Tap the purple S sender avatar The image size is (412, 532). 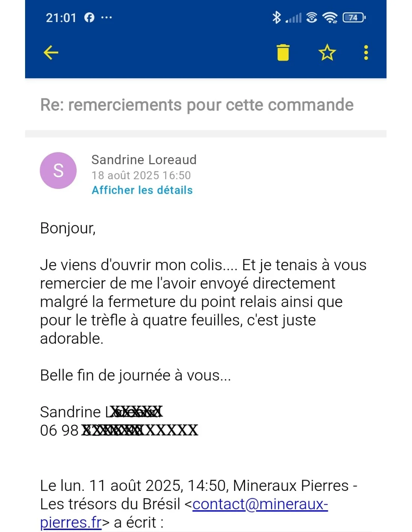tap(58, 171)
